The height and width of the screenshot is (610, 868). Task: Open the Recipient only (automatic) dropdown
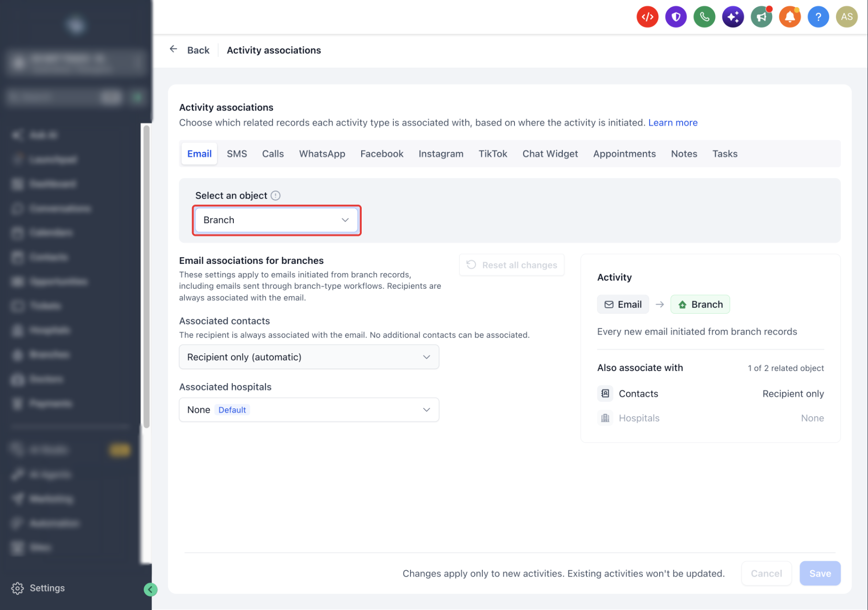pyautogui.click(x=309, y=357)
